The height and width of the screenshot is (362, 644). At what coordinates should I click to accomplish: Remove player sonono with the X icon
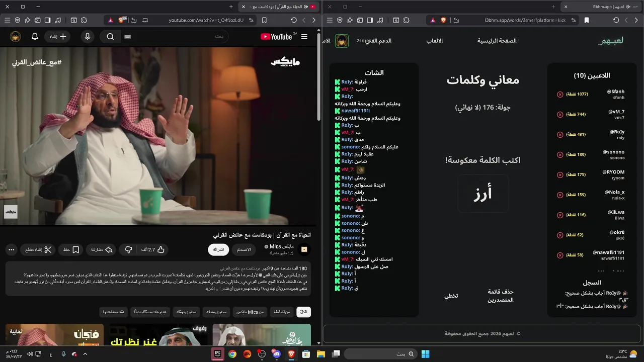(x=560, y=155)
